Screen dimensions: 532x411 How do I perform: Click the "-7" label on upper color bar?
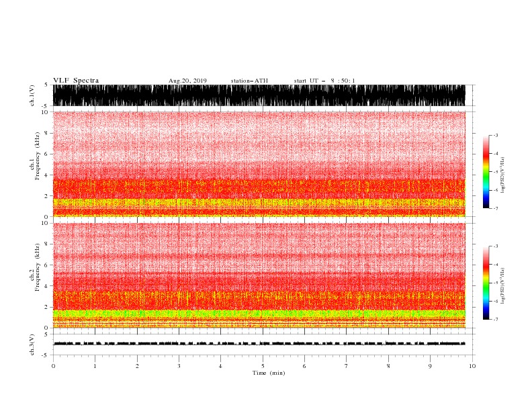click(495, 208)
